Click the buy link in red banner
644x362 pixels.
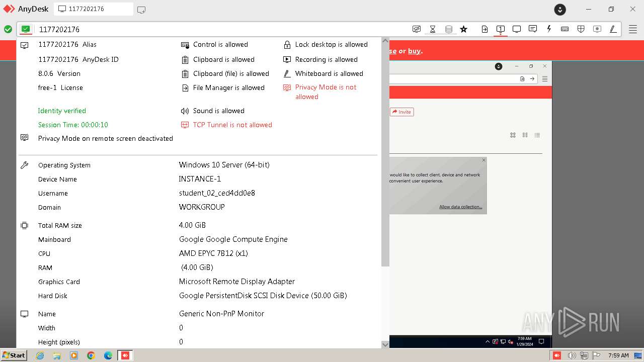tap(414, 51)
